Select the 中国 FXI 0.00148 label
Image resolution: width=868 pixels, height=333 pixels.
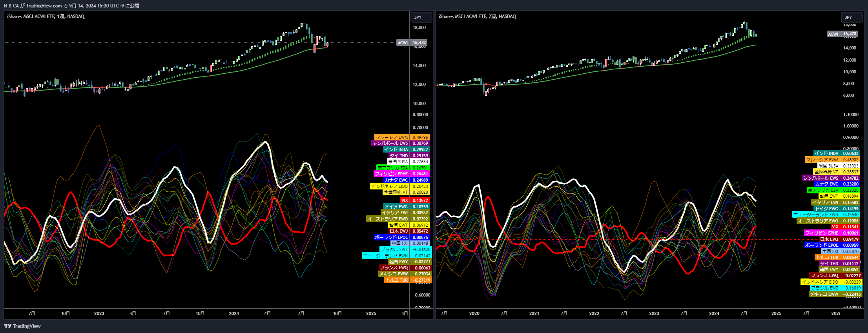410,243
